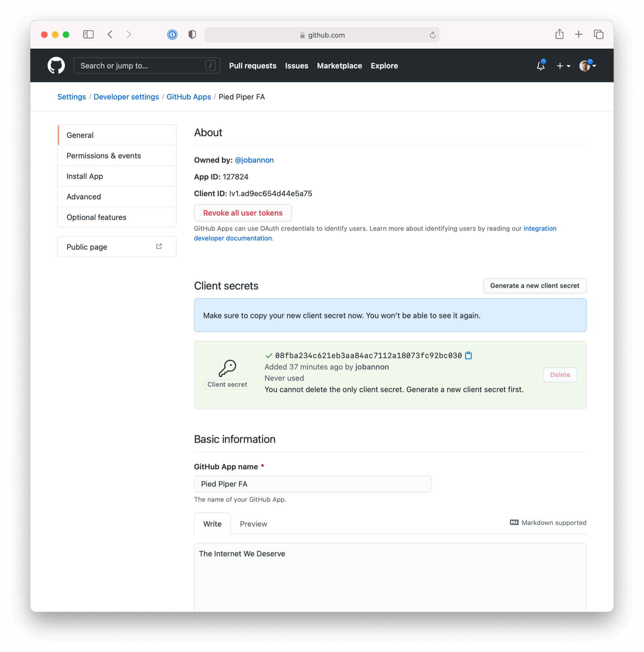Open the @jobannon owner link
The height and width of the screenshot is (652, 644).
point(254,160)
